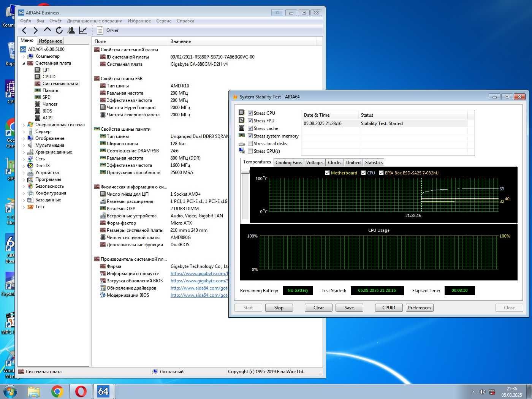Click the Stress local disks drive icon
Image resolution: width=532 pixels, height=399 pixels.
242,144
